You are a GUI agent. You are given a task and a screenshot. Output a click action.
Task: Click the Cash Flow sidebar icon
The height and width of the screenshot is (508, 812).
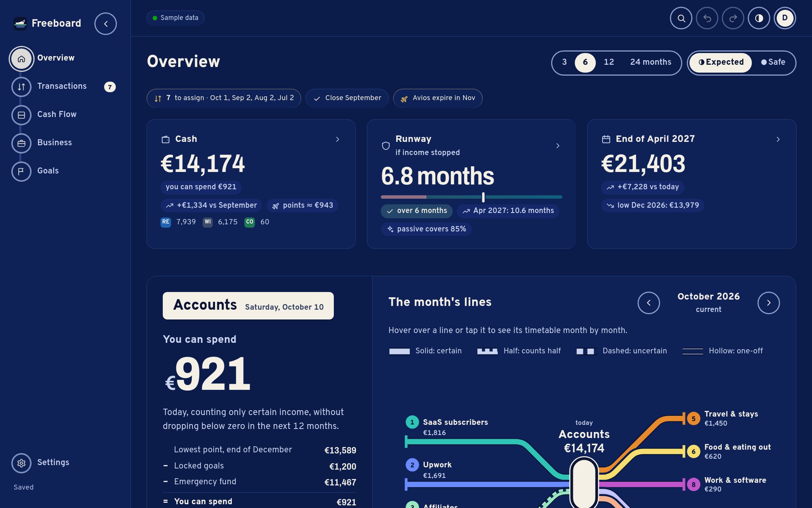pos(21,115)
